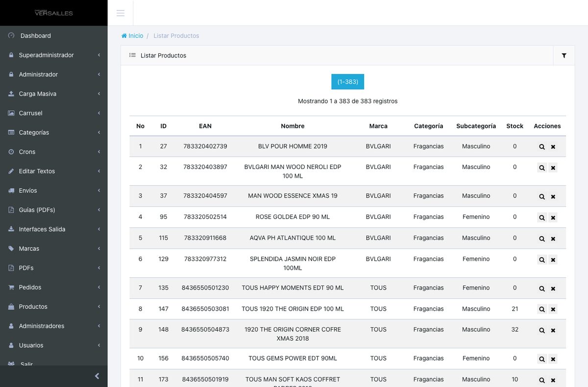Open the filter funnel icon
Image resolution: width=588 pixels, height=387 pixels.
[564, 55]
